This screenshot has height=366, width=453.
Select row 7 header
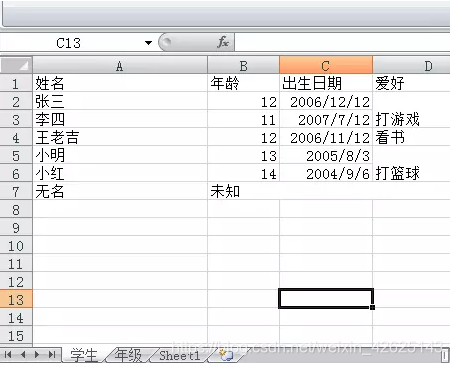pyautogui.click(x=16, y=191)
